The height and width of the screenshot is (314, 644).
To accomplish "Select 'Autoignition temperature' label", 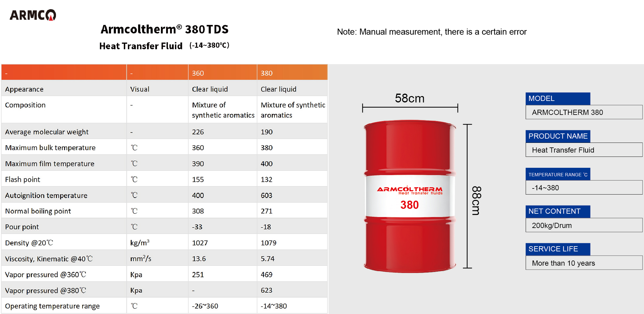I will (46, 195).
